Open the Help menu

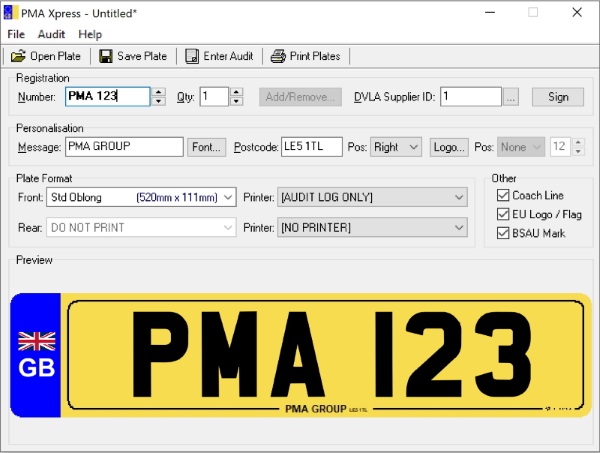click(x=90, y=34)
